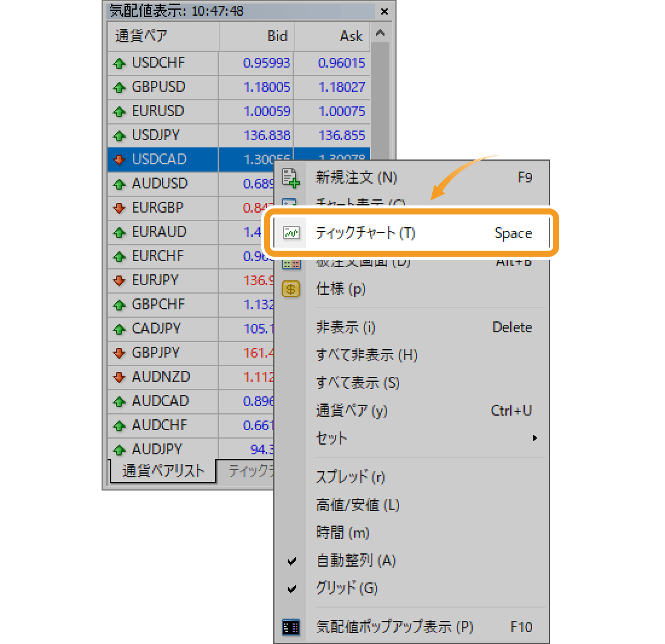665x644 pixels.
Task: Select the EURJPY symbol name
Action: pyautogui.click(x=155, y=280)
